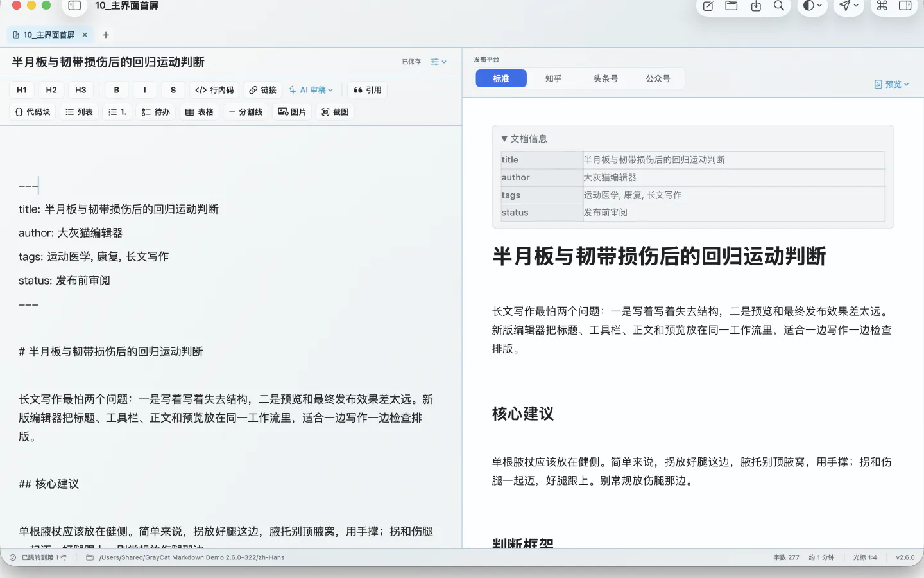Viewport: 924px width, 578px height.
Task: Toggle italic formatting button I
Action: point(145,90)
